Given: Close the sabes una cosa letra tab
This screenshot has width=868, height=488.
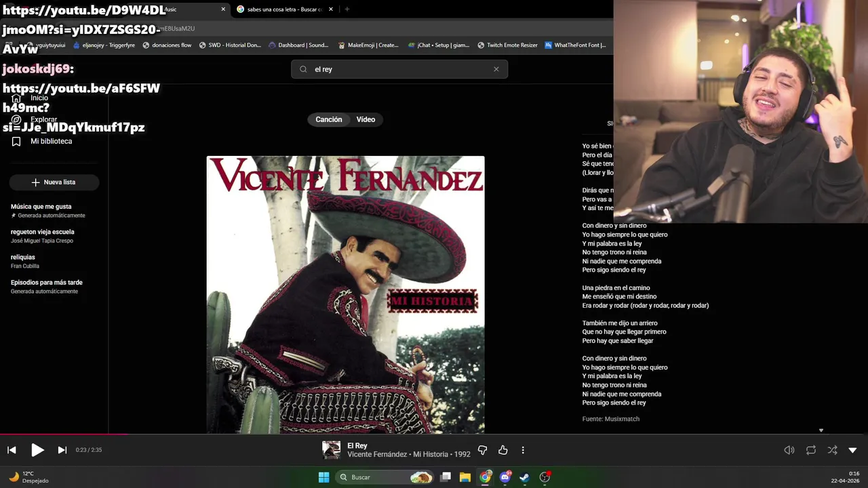Looking at the screenshot, I should [331, 9].
